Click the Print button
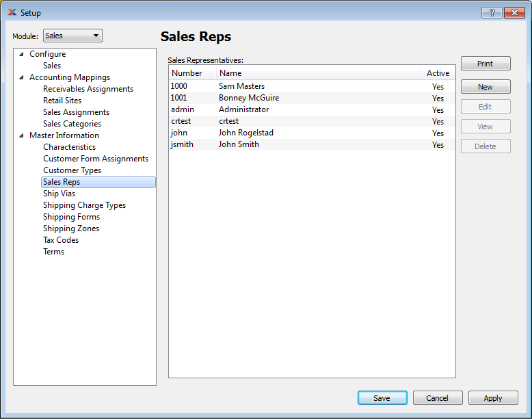This screenshot has width=532, height=420. coord(485,64)
